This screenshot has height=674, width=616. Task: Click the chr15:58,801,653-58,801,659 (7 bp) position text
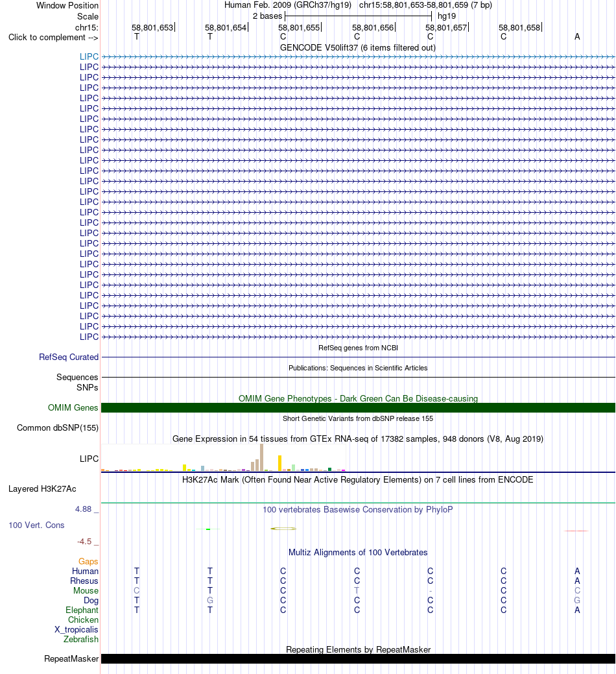point(426,5)
